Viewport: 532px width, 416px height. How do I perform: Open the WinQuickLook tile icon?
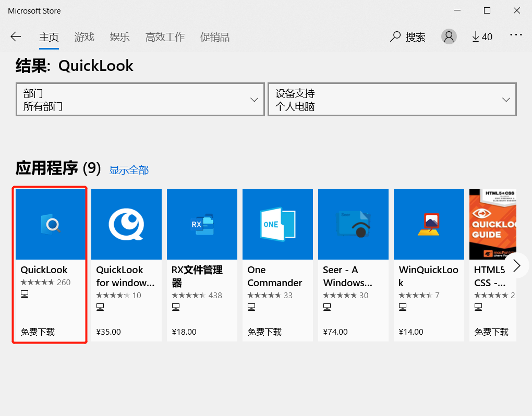pos(429,225)
